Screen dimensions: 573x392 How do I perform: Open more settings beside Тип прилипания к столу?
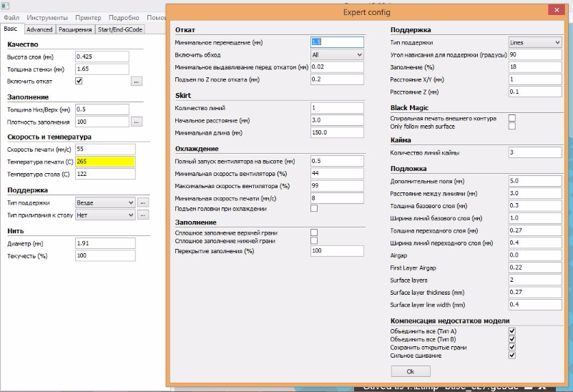(x=143, y=215)
